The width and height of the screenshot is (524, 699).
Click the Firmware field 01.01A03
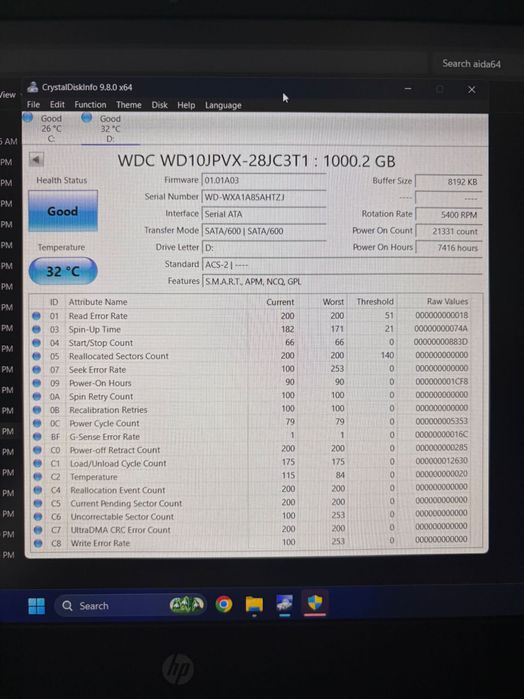264,180
